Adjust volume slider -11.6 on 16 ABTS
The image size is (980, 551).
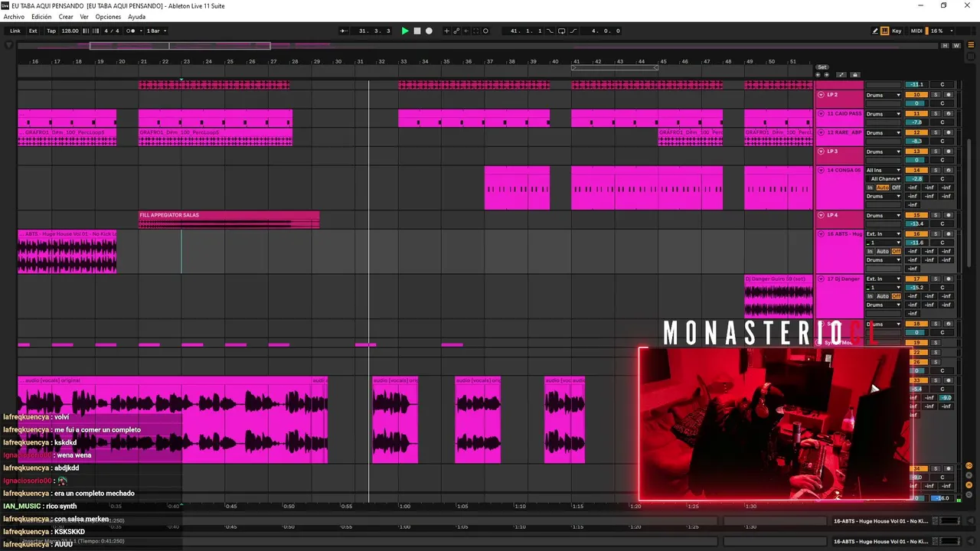pyautogui.click(x=916, y=243)
